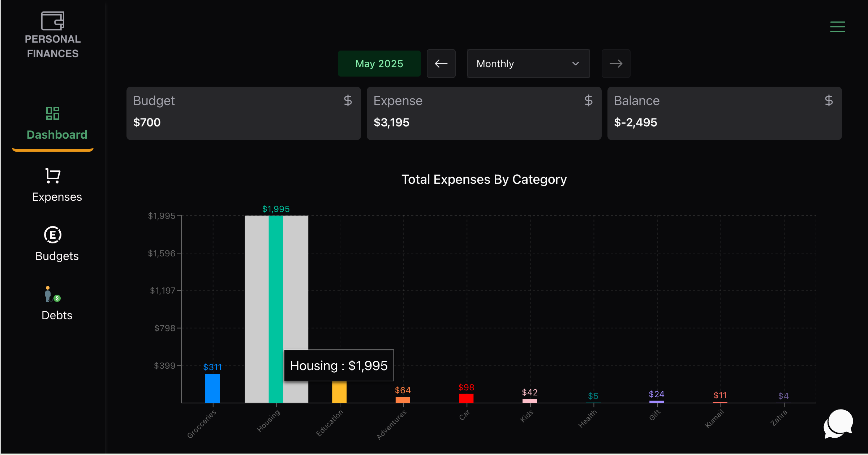868x455 pixels.
Task: Click the Housing : $1,995 tooltip
Action: pos(338,365)
